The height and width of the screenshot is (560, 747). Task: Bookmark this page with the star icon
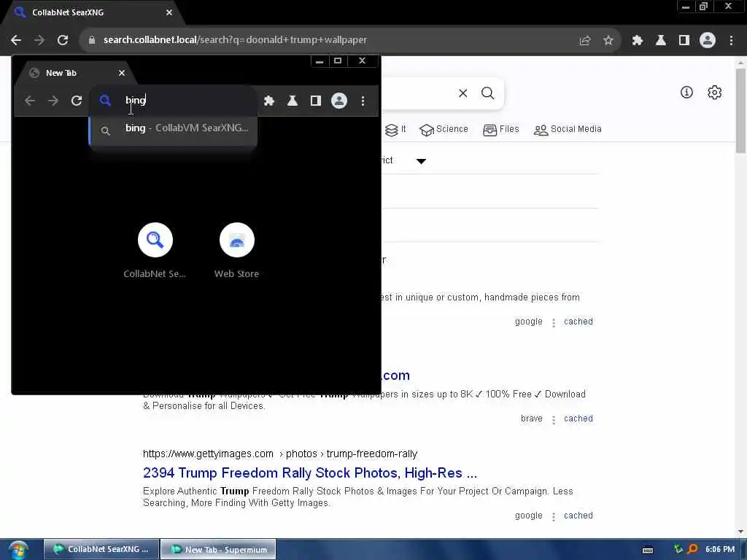tap(608, 41)
